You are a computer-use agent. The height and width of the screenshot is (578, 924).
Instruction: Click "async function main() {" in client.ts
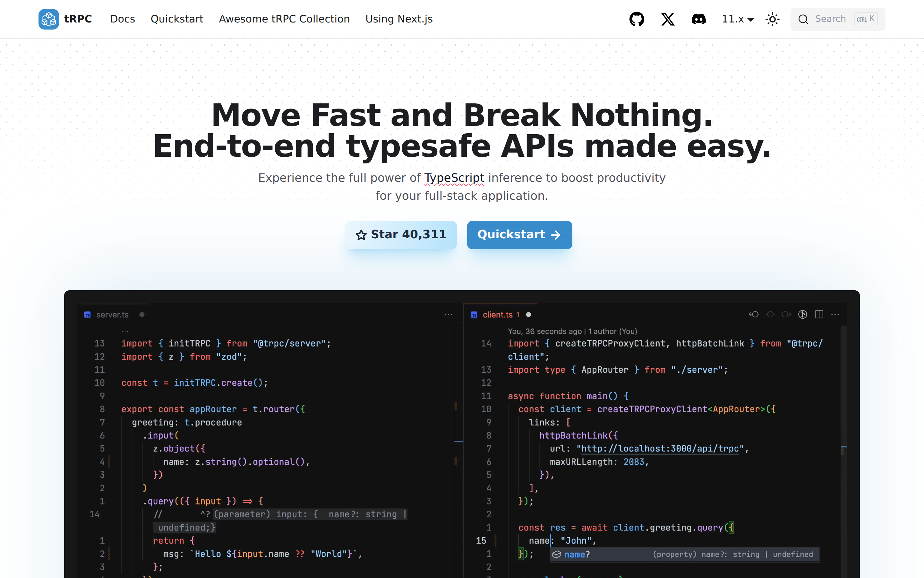(x=568, y=396)
